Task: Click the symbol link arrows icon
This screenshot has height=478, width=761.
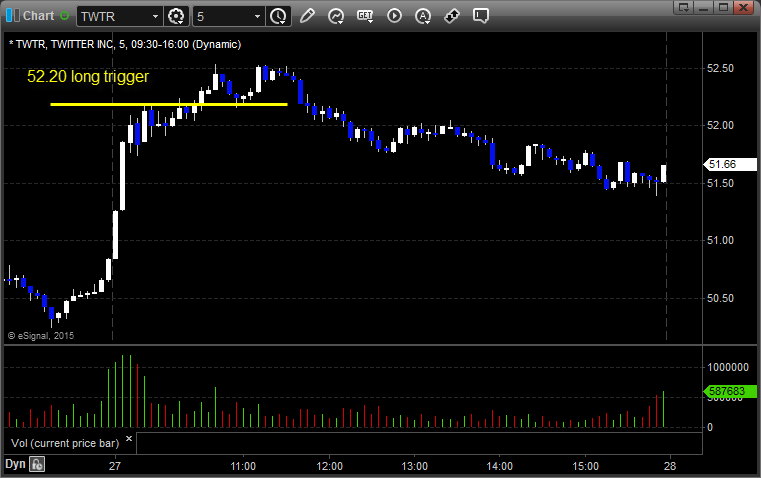Action: pos(452,16)
